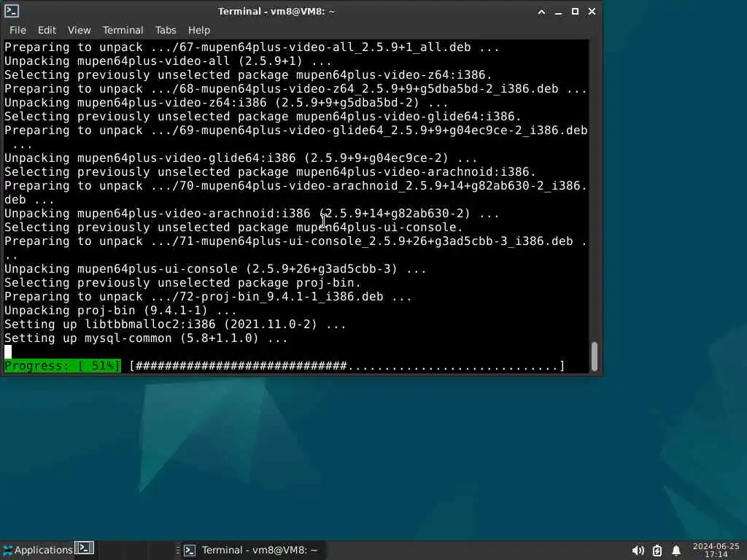Open the power manager battery icon
Image resolution: width=747 pixels, height=560 pixels.
point(657,551)
